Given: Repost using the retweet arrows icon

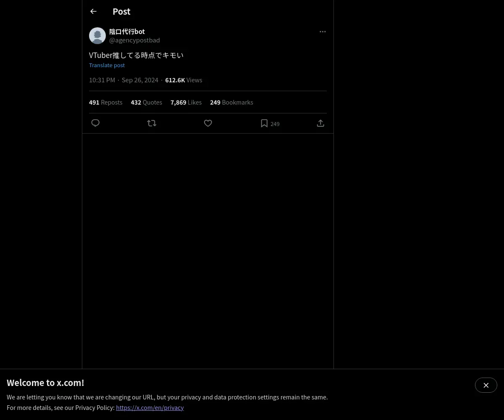Looking at the screenshot, I should pyautogui.click(x=152, y=123).
